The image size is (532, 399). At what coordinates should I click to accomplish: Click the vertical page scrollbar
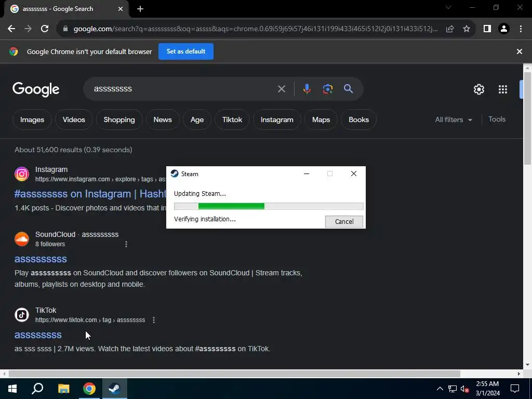(527, 119)
